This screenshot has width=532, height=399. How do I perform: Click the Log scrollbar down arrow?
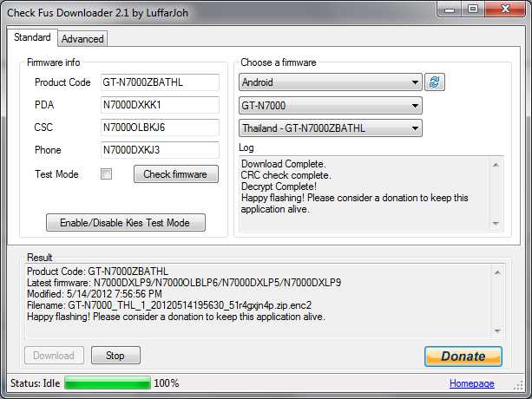pyautogui.click(x=496, y=224)
